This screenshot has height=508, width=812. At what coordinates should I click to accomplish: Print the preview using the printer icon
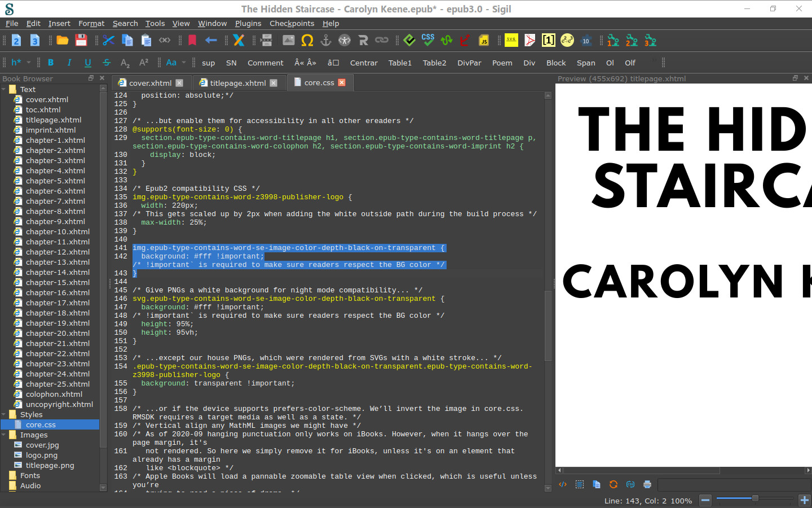point(647,484)
